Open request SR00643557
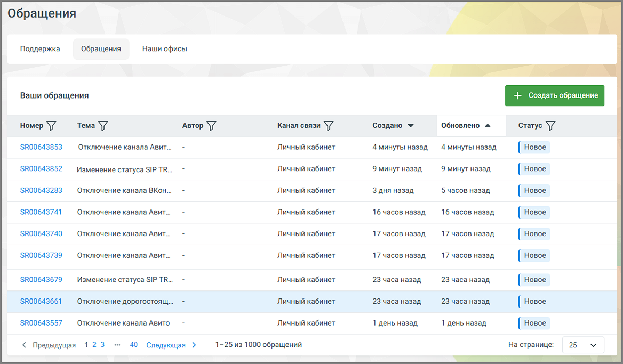 [41, 323]
